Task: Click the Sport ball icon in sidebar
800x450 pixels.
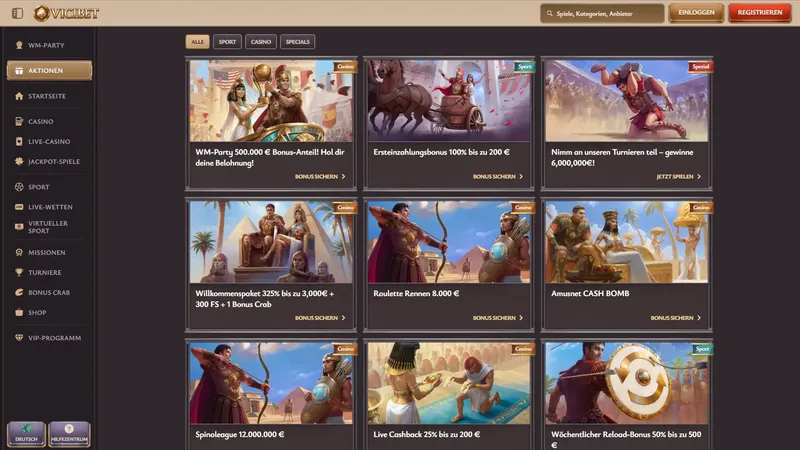Action: (19, 187)
